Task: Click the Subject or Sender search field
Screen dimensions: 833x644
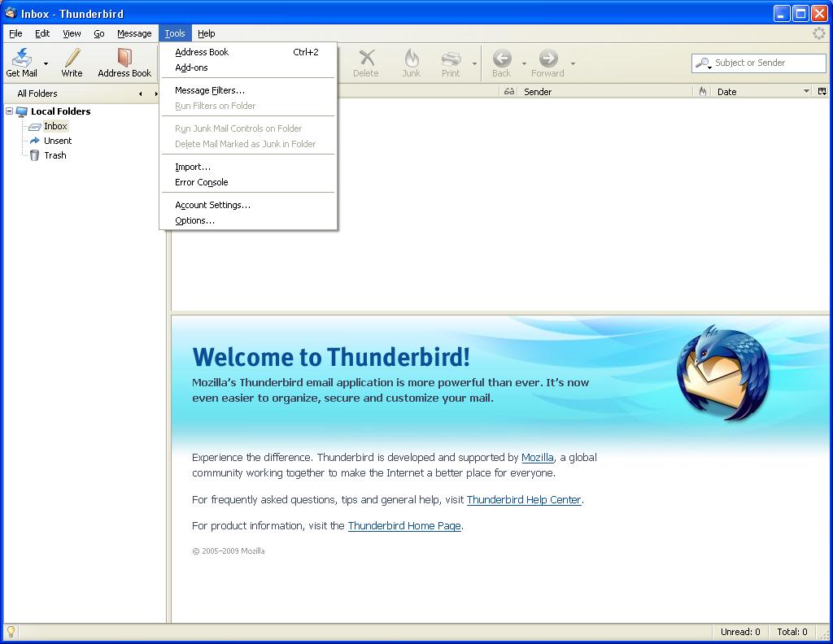Action: pos(768,63)
